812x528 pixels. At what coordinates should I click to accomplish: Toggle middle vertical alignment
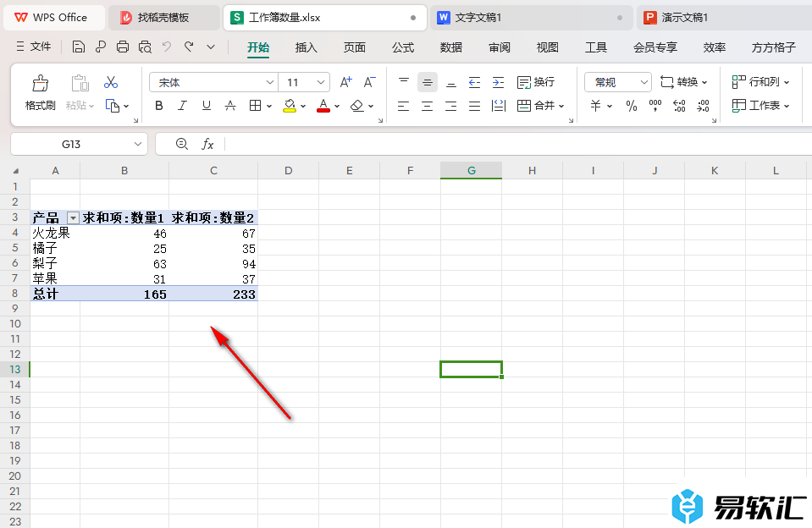tap(428, 82)
